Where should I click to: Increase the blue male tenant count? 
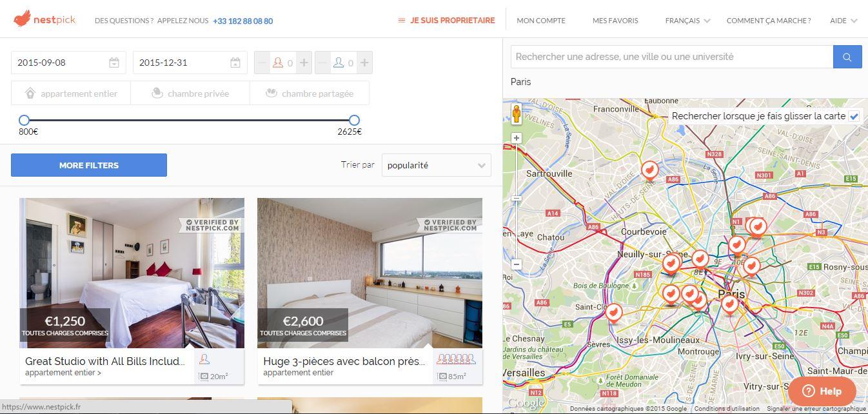coord(364,63)
